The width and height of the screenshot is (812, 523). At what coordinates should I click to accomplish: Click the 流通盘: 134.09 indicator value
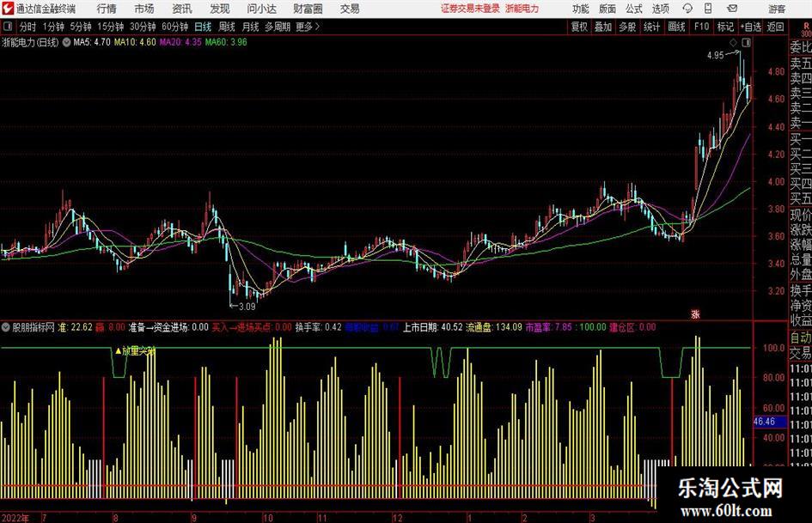(x=494, y=327)
